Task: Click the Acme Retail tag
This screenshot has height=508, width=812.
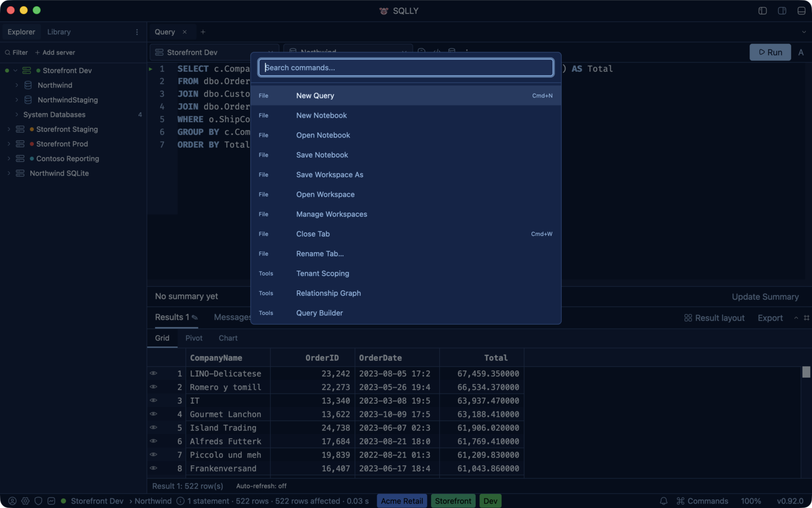Action: click(402, 501)
